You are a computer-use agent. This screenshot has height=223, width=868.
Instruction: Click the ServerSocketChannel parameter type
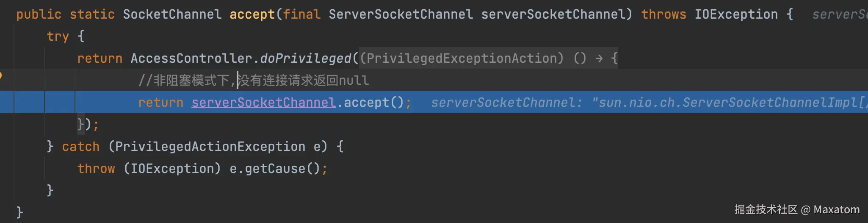tap(401, 14)
